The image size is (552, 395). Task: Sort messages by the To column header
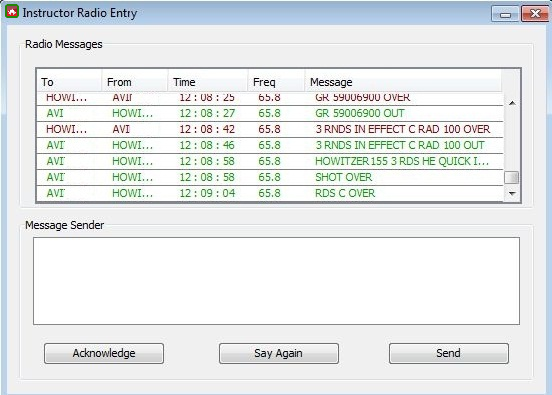pyautogui.click(x=69, y=82)
